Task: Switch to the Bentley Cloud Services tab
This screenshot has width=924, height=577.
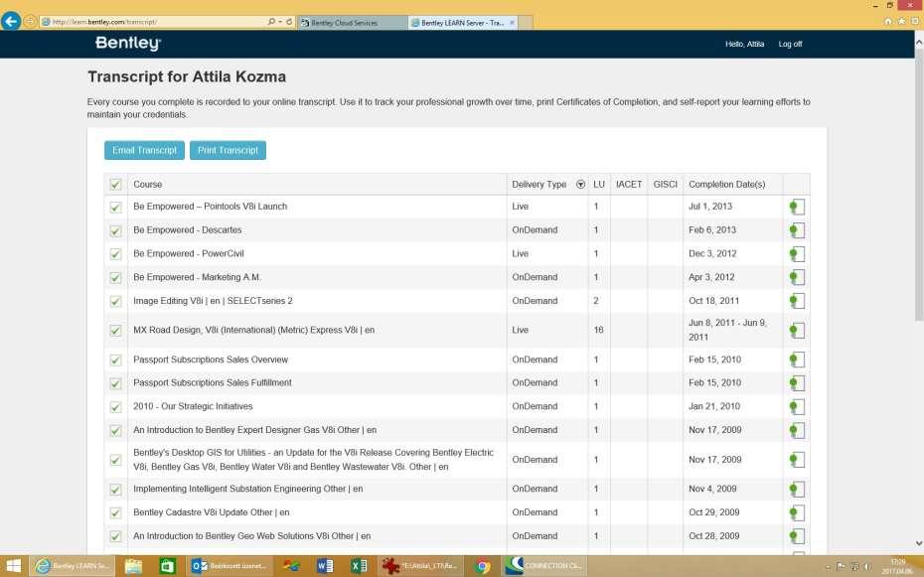Action: 352,23
